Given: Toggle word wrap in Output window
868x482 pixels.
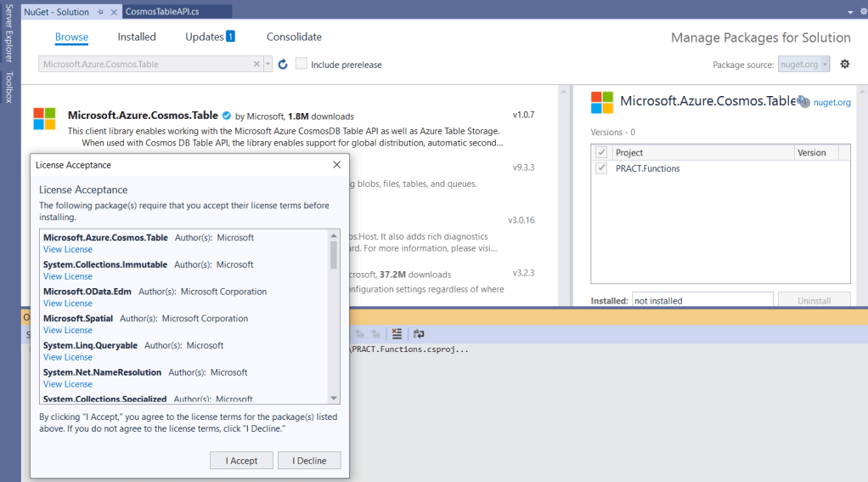Looking at the screenshot, I should click(x=419, y=334).
